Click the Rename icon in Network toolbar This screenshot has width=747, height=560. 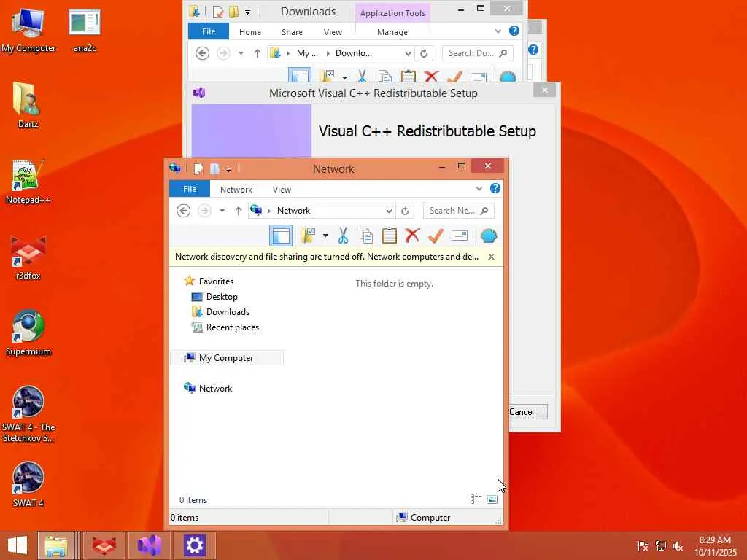(x=460, y=236)
